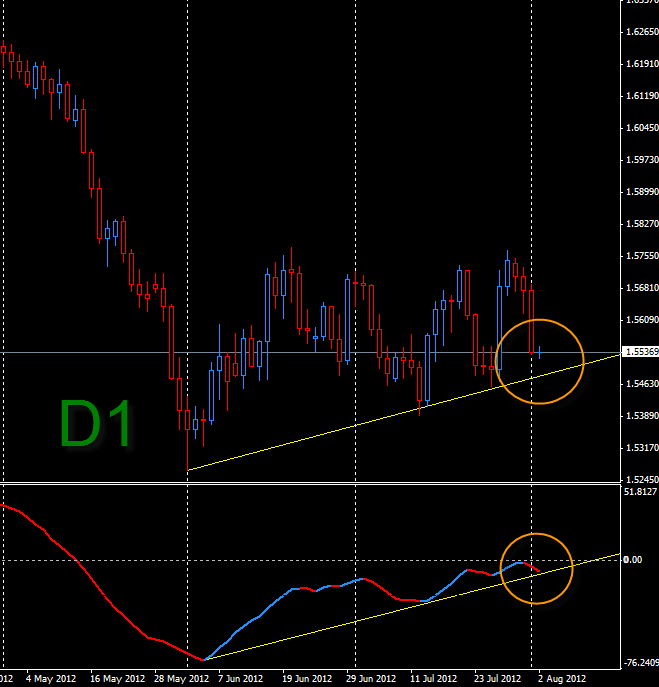
Task: Click the 11 Jul 2012 date label
Action: click(x=433, y=679)
